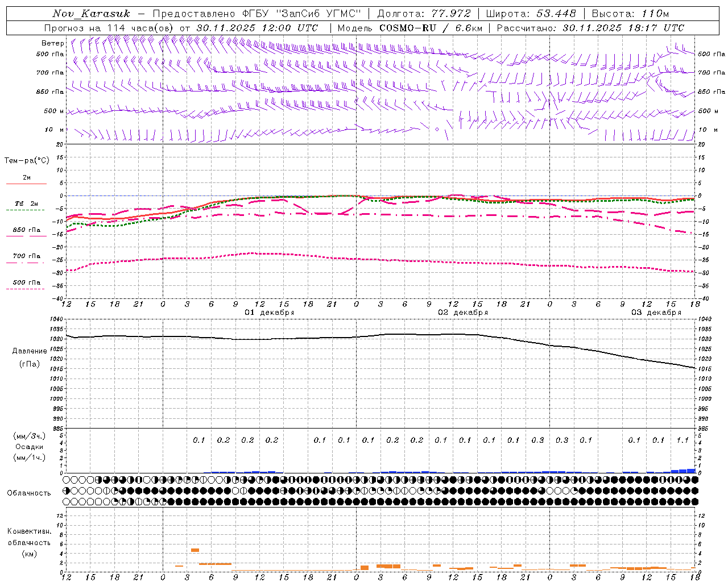Click the Модель COSMO-RU / 6.6км label
This screenshot has height=582, width=728.
[410, 28]
